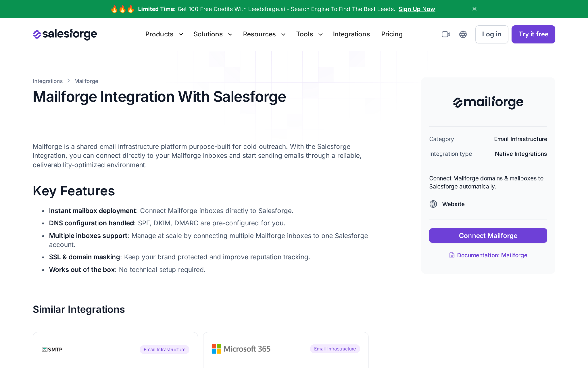Click 'SSL & domain masking' bullet text
Image resolution: width=588 pixels, height=368 pixels.
click(84, 257)
